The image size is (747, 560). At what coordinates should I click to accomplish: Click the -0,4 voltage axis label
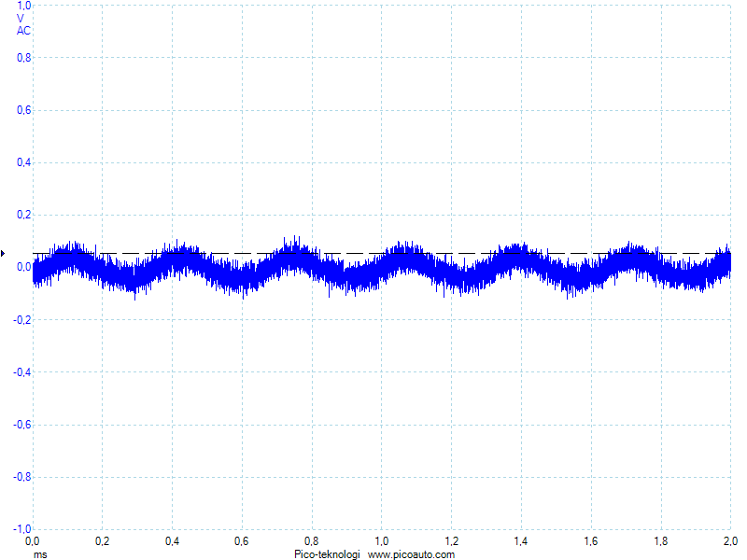[22, 371]
